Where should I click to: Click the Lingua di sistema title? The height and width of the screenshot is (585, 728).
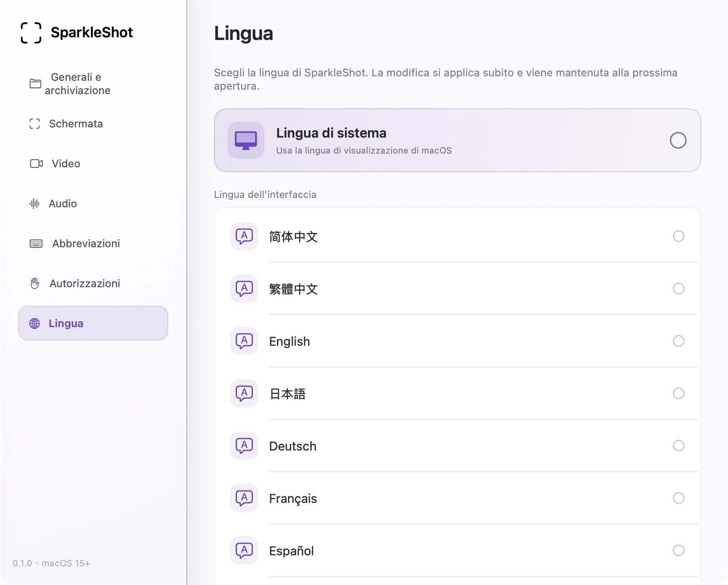coord(331,133)
